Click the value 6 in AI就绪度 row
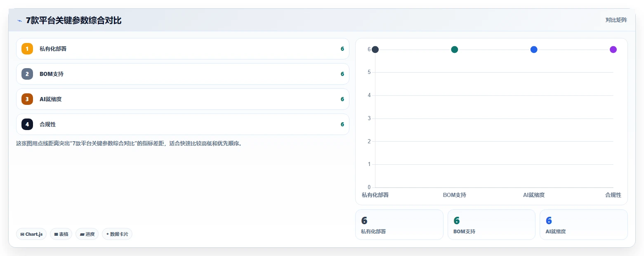This screenshot has width=644, height=256. pyautogui.click(x=342, y=99)
